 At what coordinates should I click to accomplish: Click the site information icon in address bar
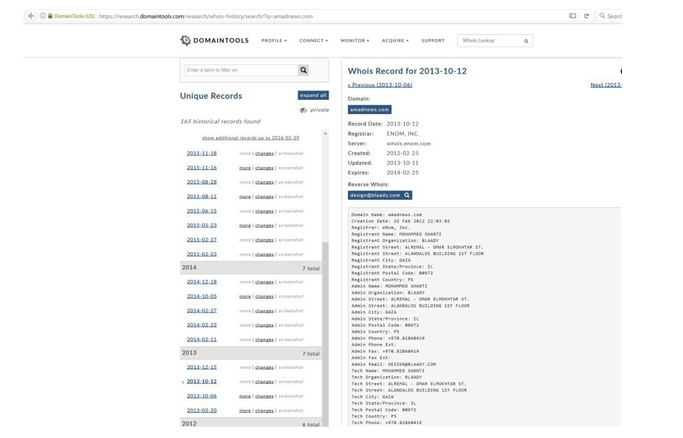pos(43,16)
